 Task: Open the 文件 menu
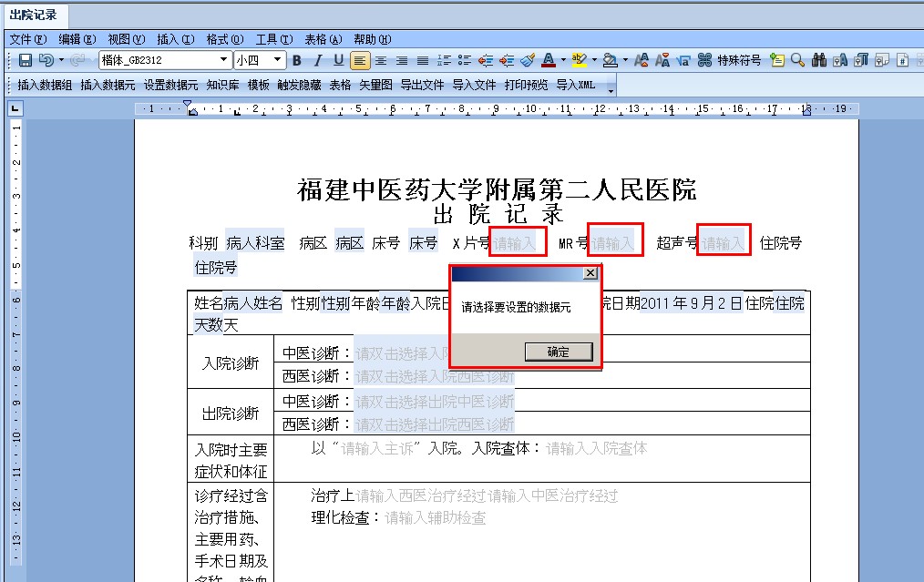pyautogui.click(x=27, y=39)
